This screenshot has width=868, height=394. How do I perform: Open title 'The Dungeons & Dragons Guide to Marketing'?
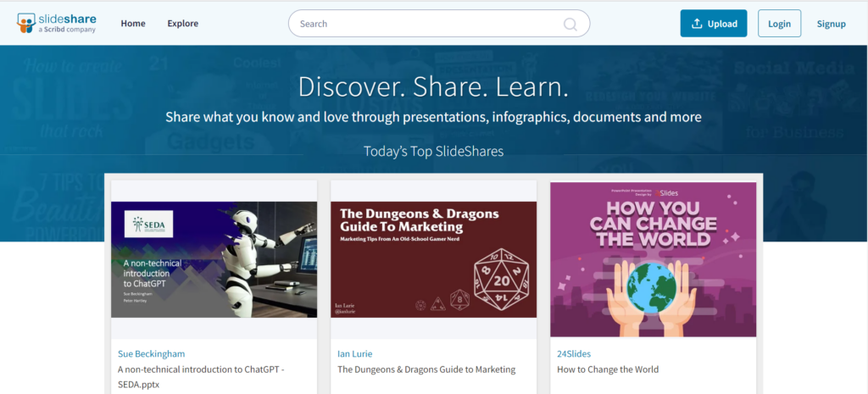click(x=426, y=369)
